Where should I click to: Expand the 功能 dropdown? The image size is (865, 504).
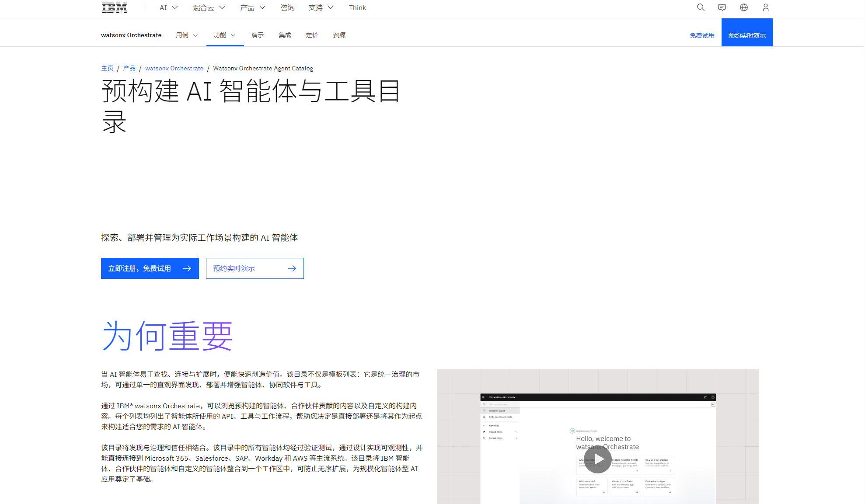pos(224,35)
